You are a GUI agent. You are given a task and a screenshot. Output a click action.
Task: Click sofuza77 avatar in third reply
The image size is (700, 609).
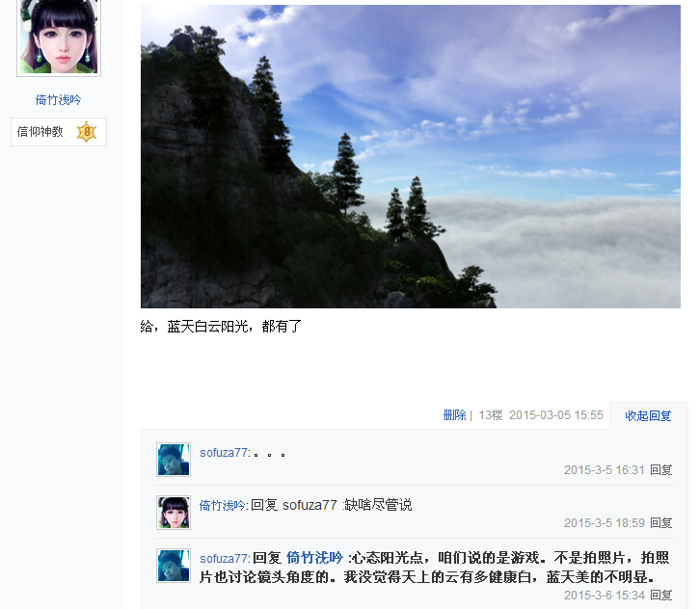(174, 566)
